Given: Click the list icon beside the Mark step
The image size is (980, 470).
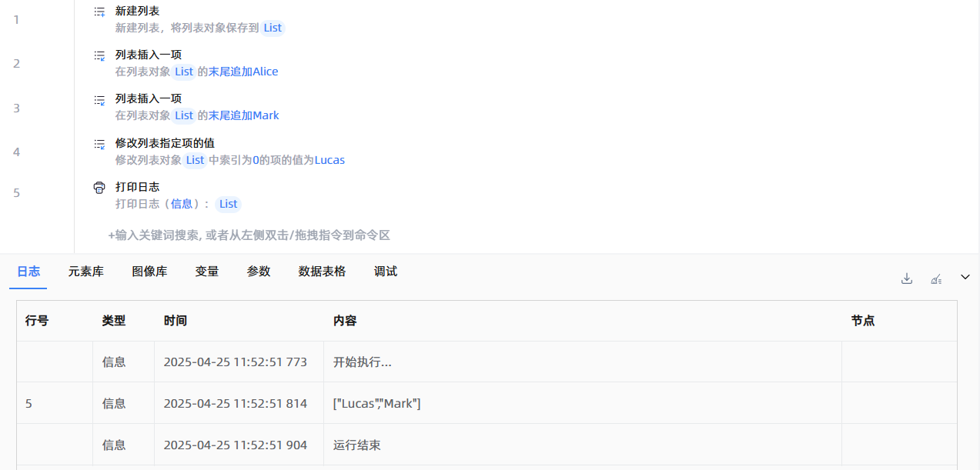Looking at the screenshot, I should point(99,99).
